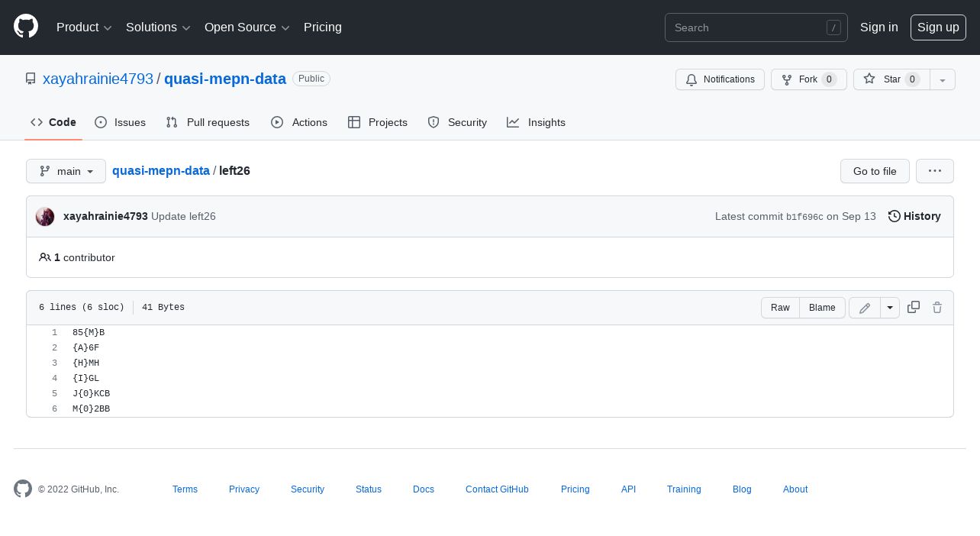This screenshot has height=536, width=980.
Task: Go to quasi-mepn-data breadcrumb link
Action: [161, 171]
